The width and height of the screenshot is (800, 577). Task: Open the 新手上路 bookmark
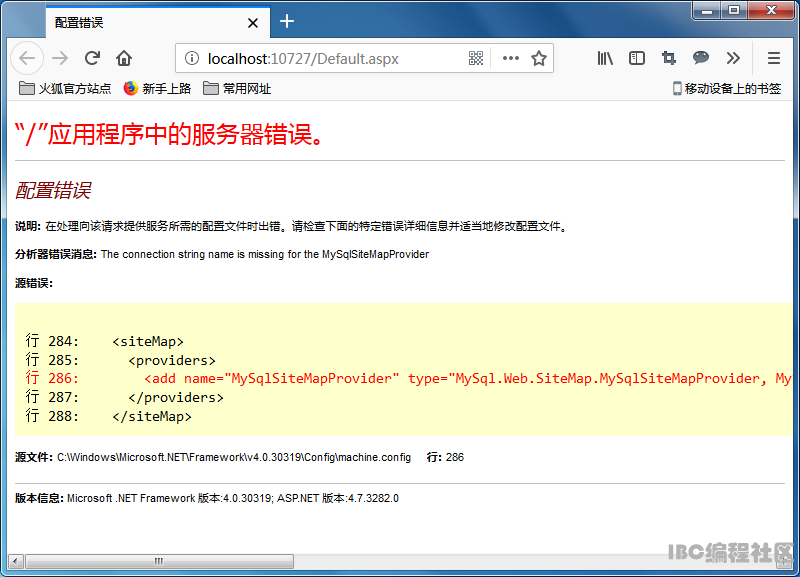[x=157, y=89]
